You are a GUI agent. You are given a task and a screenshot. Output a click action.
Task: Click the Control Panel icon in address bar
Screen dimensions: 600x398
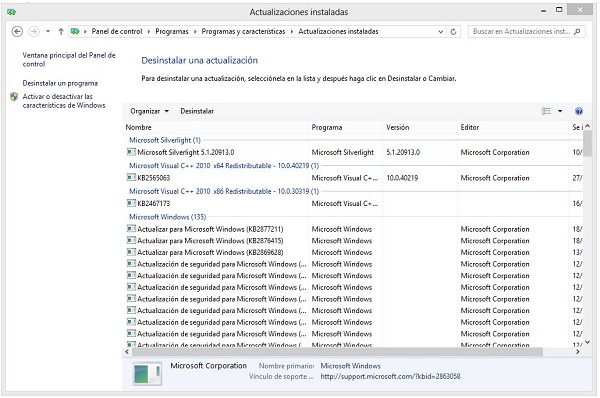75,31
